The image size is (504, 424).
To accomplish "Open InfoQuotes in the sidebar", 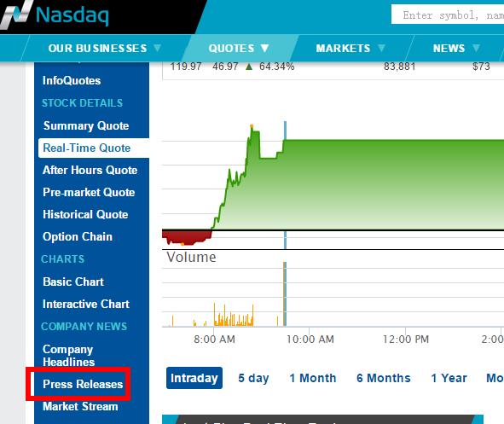I will 72,80.
